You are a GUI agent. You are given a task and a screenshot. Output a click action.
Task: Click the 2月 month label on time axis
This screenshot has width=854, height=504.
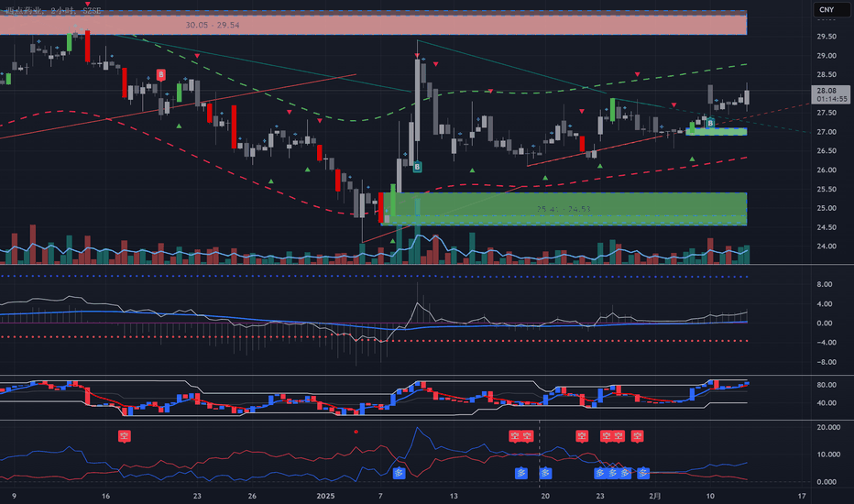(x=655, y=496)
